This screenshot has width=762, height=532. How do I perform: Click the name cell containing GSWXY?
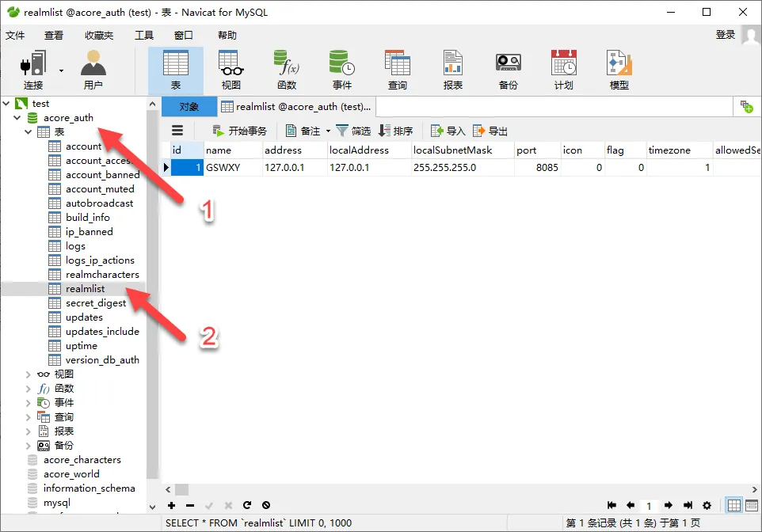pos(233,168)
